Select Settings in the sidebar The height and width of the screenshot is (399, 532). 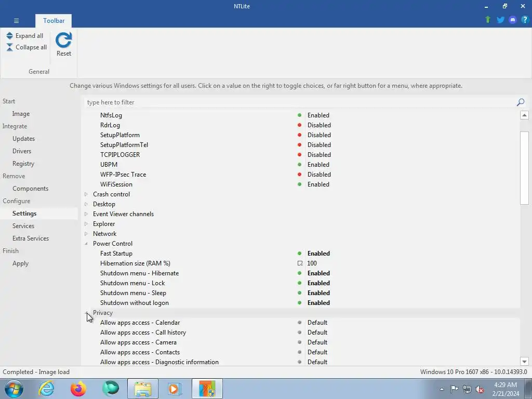[x=24, y=214]
